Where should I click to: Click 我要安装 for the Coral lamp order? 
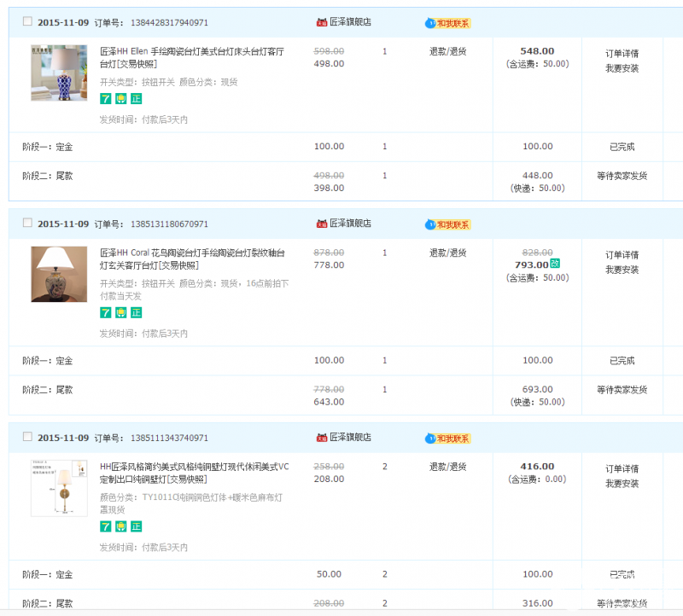coord(622,270)
